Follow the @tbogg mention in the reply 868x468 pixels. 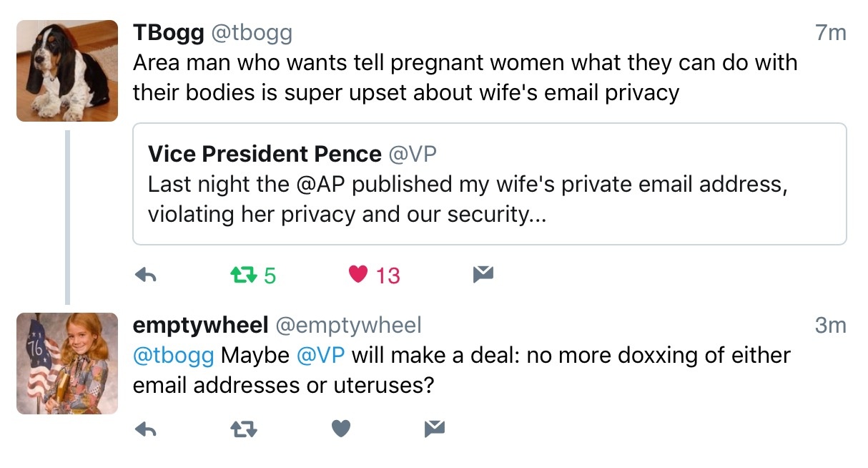tap(174, 355)
